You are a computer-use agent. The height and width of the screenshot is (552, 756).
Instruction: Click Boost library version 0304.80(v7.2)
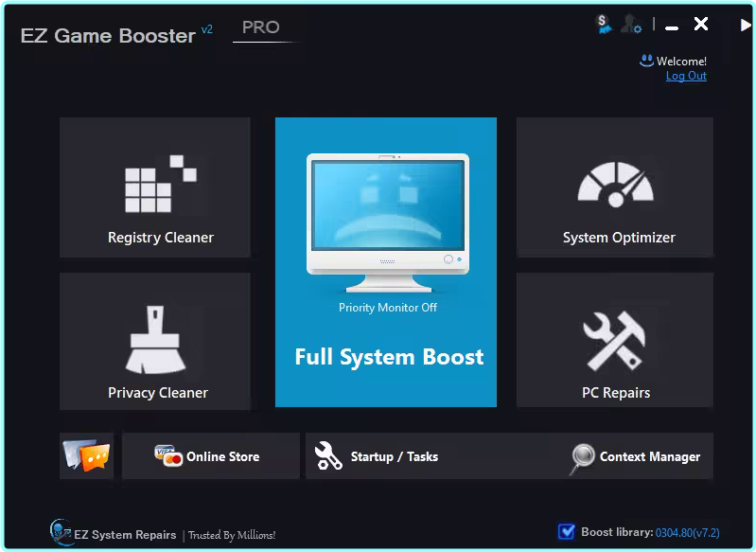point(688,533)
